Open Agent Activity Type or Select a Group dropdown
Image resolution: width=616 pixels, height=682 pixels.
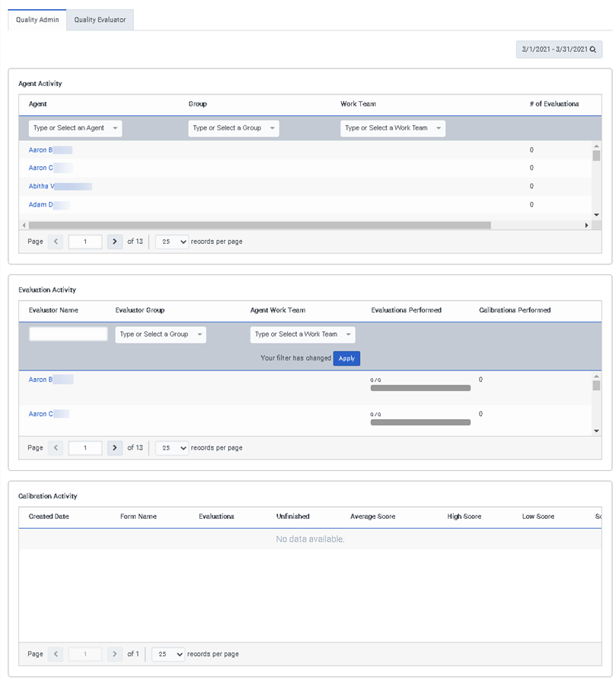[234, 128]
